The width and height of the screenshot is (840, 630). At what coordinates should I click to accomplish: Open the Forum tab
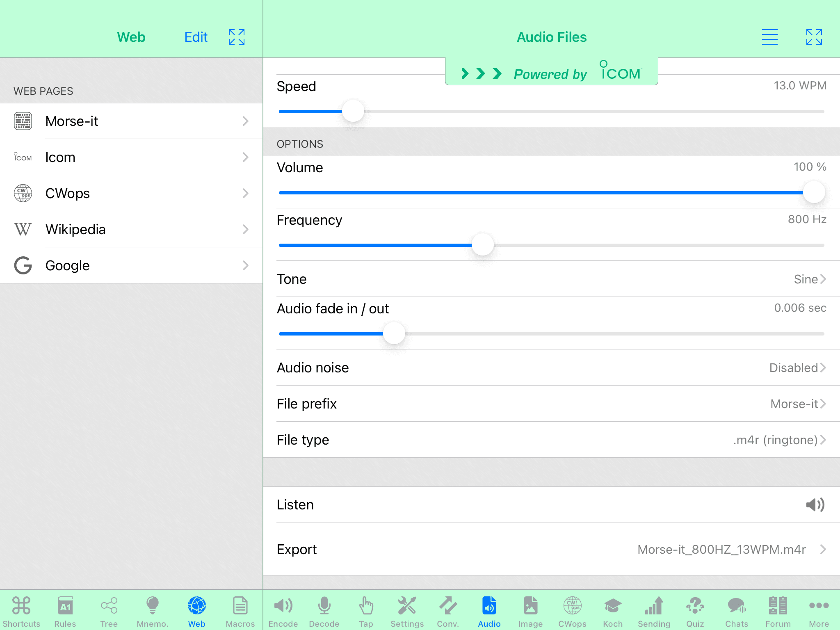click(778, 612)
